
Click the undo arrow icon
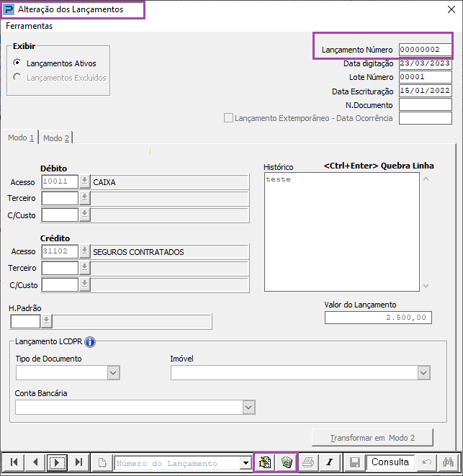click(427, 462)
